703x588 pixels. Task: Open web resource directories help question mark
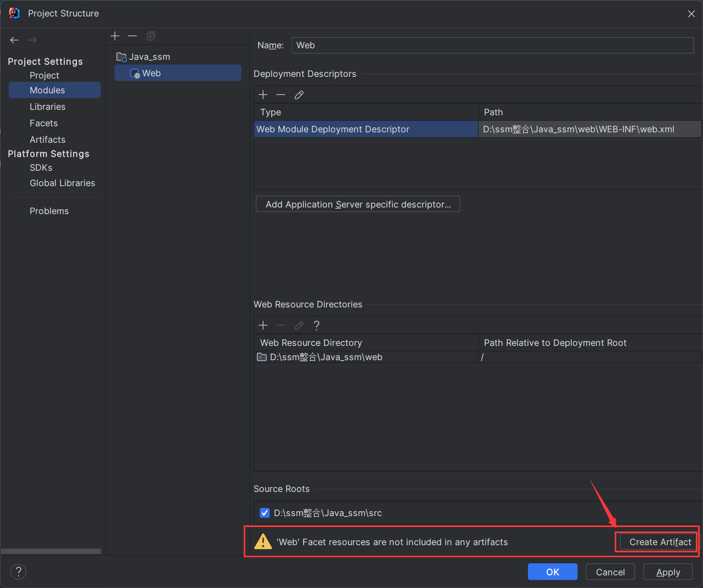point(317,326)
